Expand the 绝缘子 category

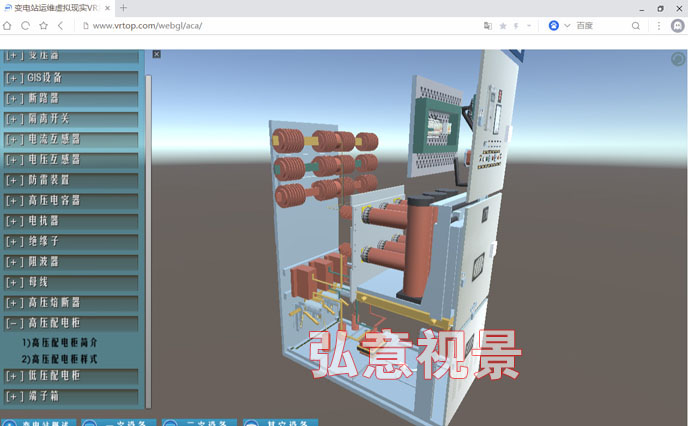click(x=71, y=242)
